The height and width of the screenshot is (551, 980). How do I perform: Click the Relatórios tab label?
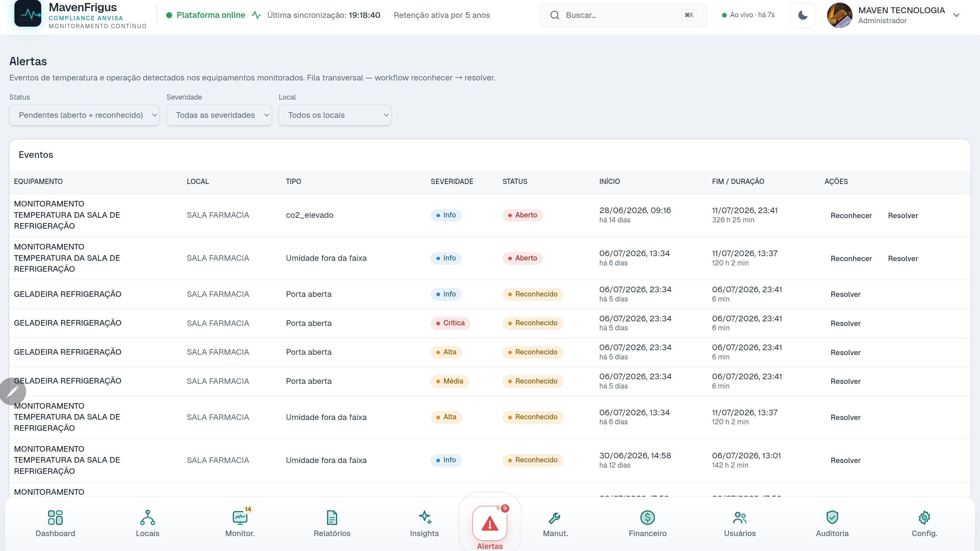pyautogui.click(x=332, y=533)
